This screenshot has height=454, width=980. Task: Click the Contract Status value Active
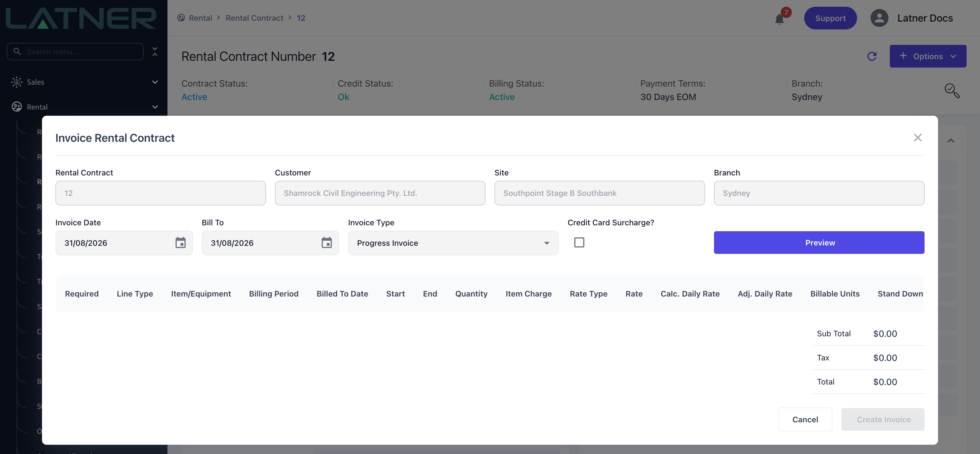click(194, 97)
